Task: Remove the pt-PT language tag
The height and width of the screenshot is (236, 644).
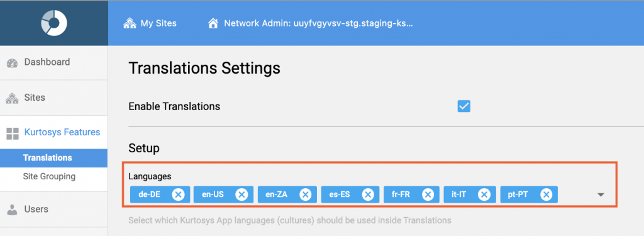Action: [546, 194]
